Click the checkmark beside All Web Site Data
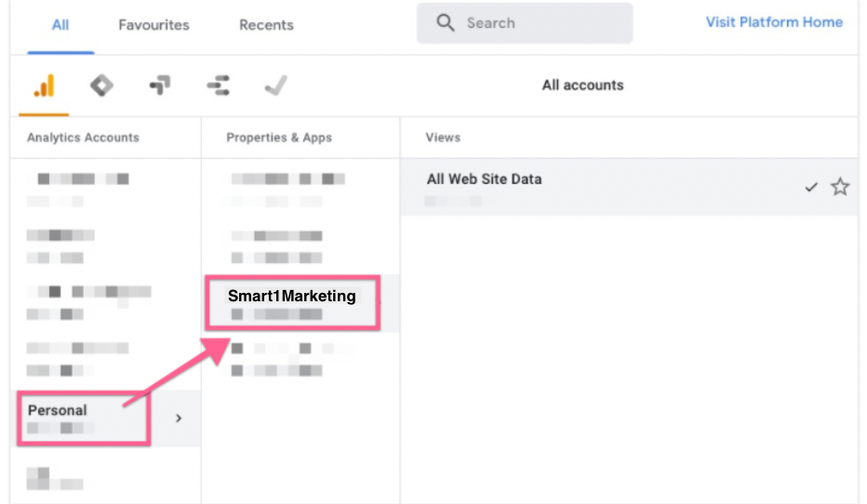Viewport: 867px width, 504px height. pos(811,188)
